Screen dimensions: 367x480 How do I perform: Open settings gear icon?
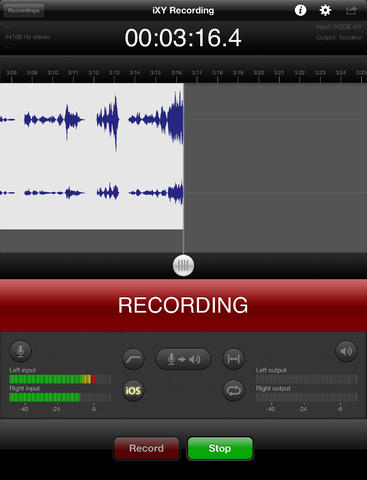(x=325, y=10)
